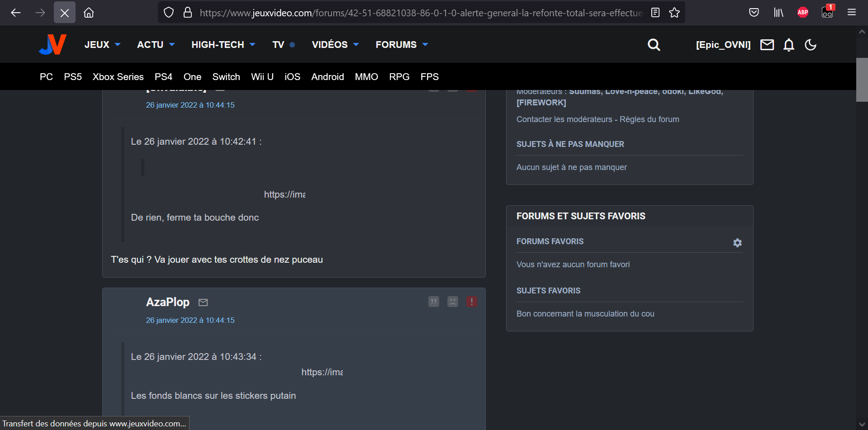Open AzaPlop's profile
The image size is (868, 430).
[x=168, y=302]
